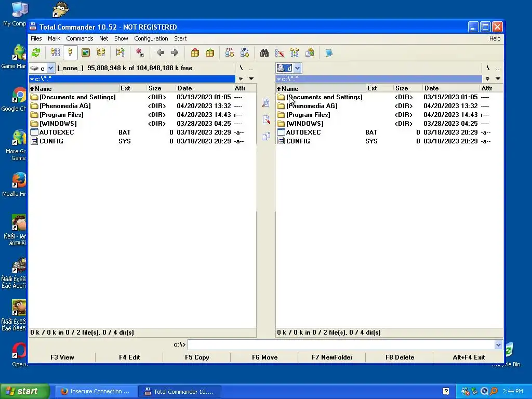Select the Full details view toolbar icon

click(x=70, y=52)
